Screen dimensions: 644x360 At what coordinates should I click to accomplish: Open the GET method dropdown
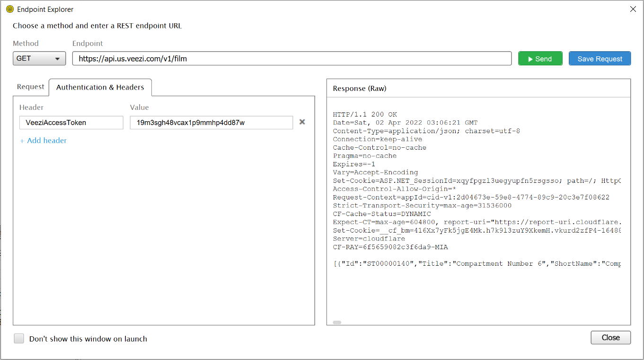pyautogui.click(x=39, y=59)
